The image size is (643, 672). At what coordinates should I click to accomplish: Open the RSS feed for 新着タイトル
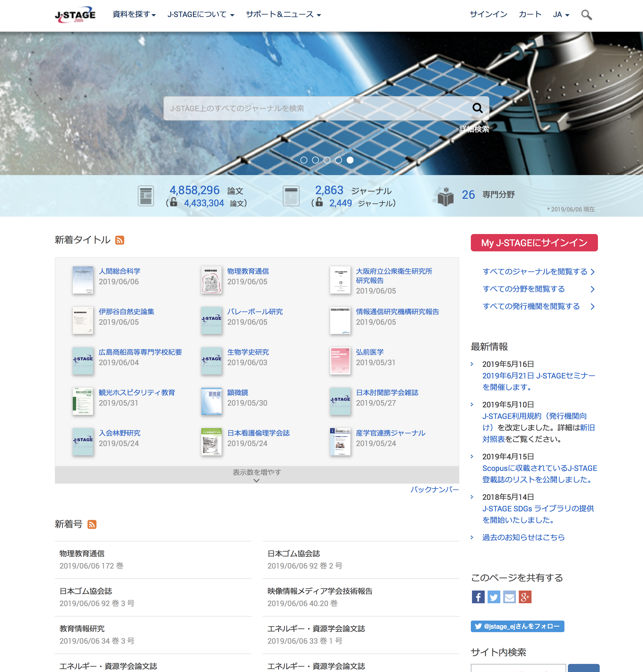point(120,240)
